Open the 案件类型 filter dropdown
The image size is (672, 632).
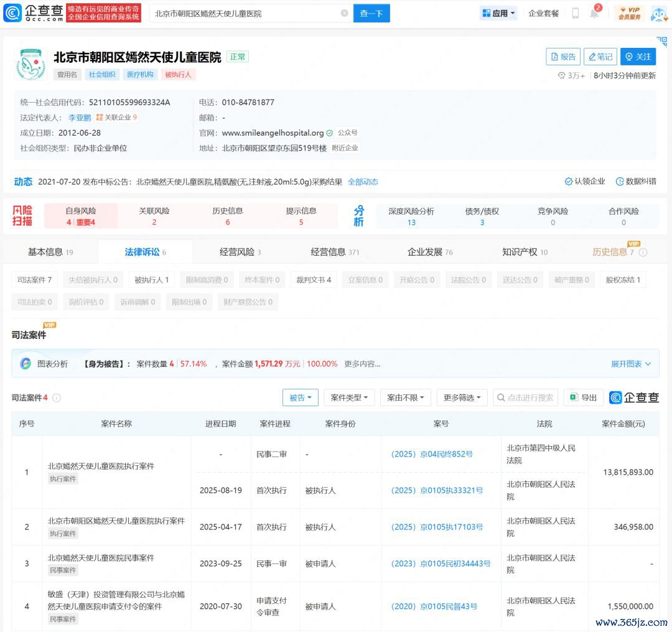pos(349,397)
